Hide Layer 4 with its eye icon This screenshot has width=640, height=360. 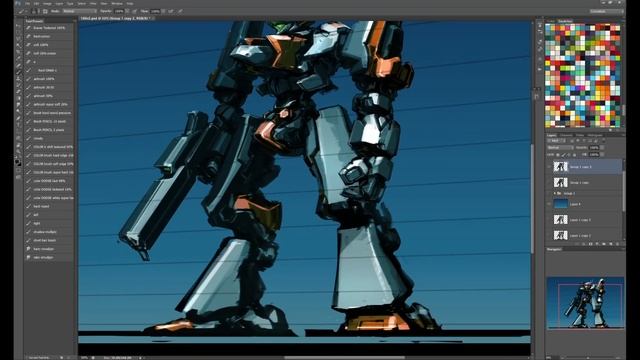(x=549, y=204)
